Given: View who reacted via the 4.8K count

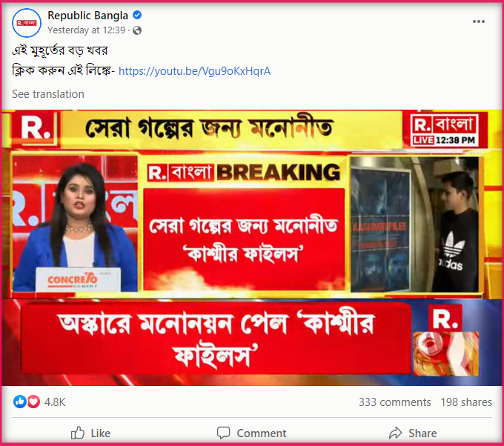Looking at the screenshot, I should 55,402.
